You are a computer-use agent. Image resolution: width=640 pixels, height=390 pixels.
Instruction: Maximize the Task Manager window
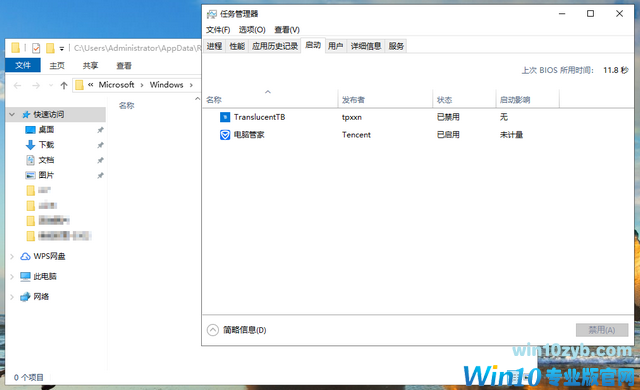(x=590, y=14)
